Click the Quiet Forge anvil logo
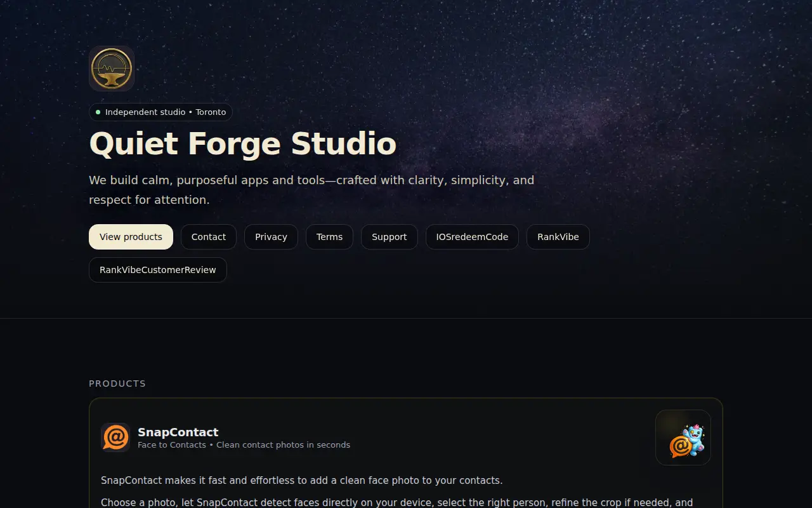 112,68
